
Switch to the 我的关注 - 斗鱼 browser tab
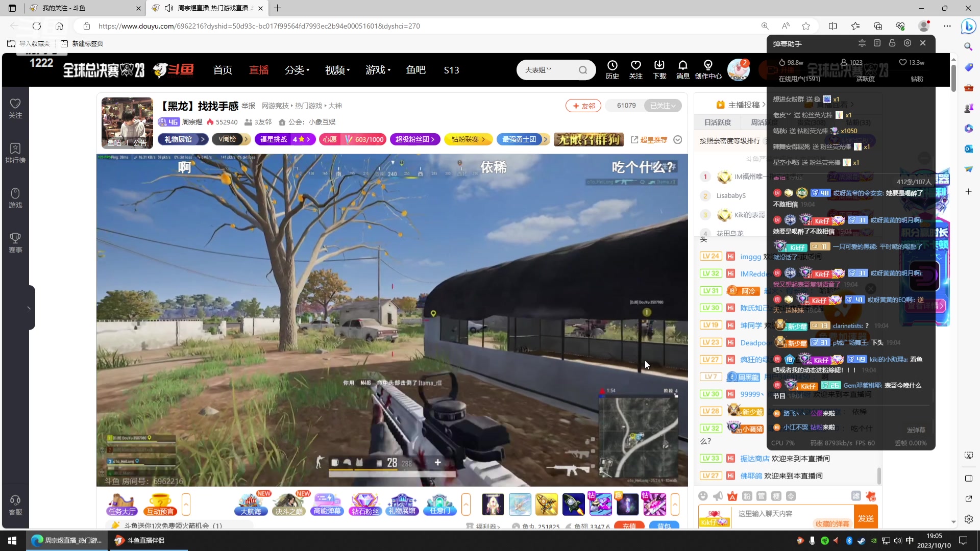pos(85,8)
